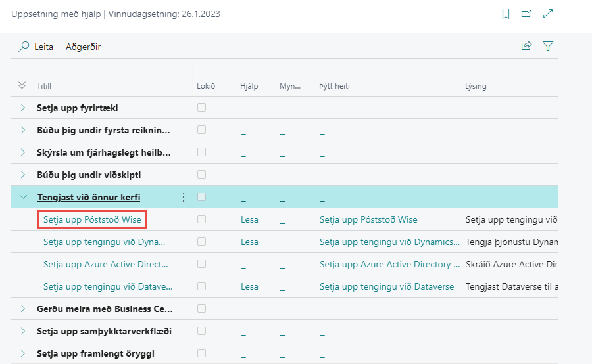
Task: Open the filter pane icon
Action: [547, 46]
